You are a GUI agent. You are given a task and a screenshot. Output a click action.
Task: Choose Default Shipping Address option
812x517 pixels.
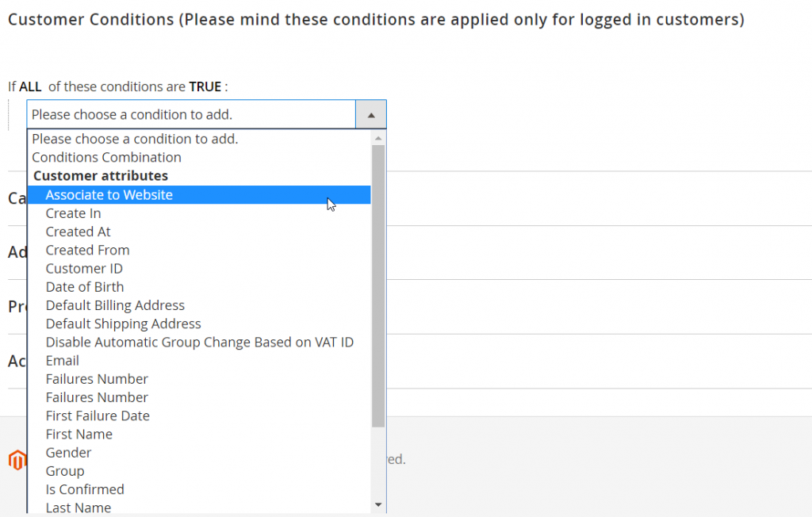[x=123, y=324]
